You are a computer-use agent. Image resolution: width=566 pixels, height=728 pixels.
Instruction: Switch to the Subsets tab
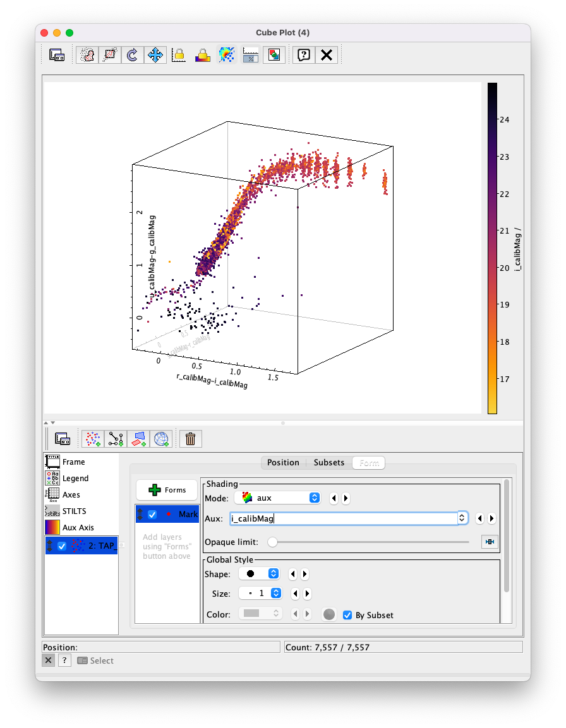tap(328, 462)
